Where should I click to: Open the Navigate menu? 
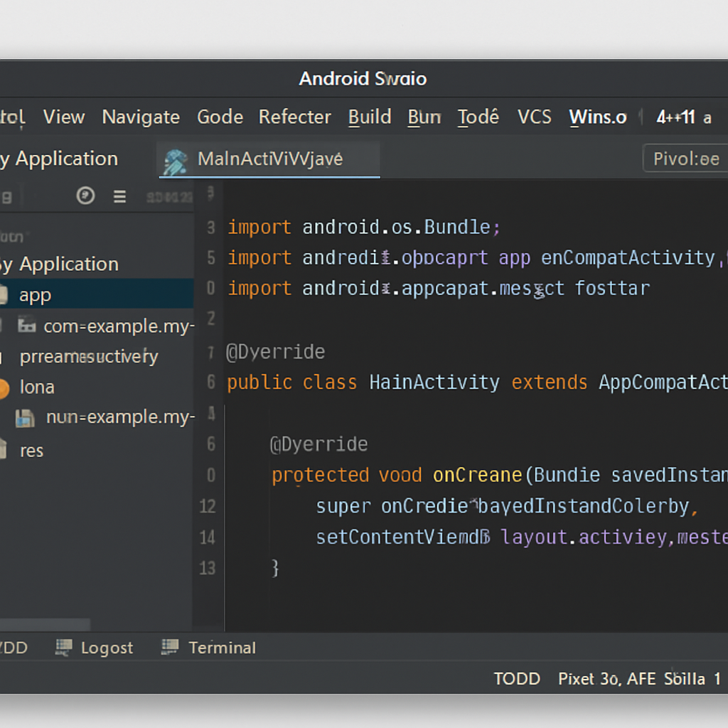[141, 117]
